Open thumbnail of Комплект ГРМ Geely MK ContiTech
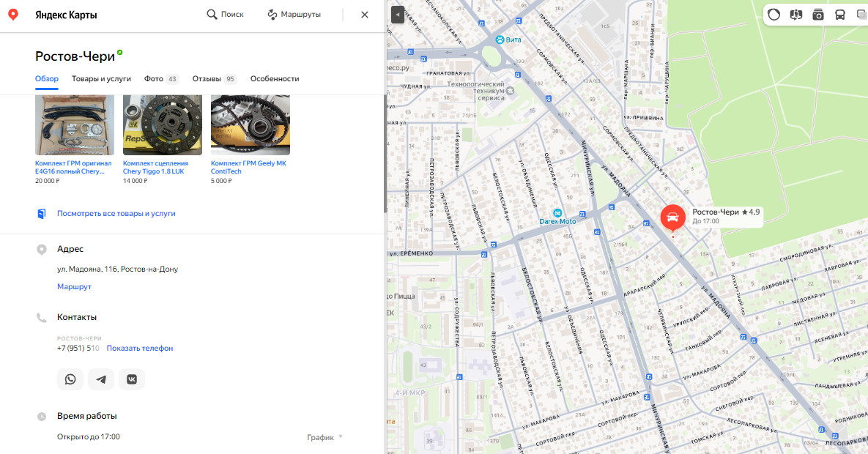Screen dimensions: 868x454 pyautogui.click(x=251, y=125)
